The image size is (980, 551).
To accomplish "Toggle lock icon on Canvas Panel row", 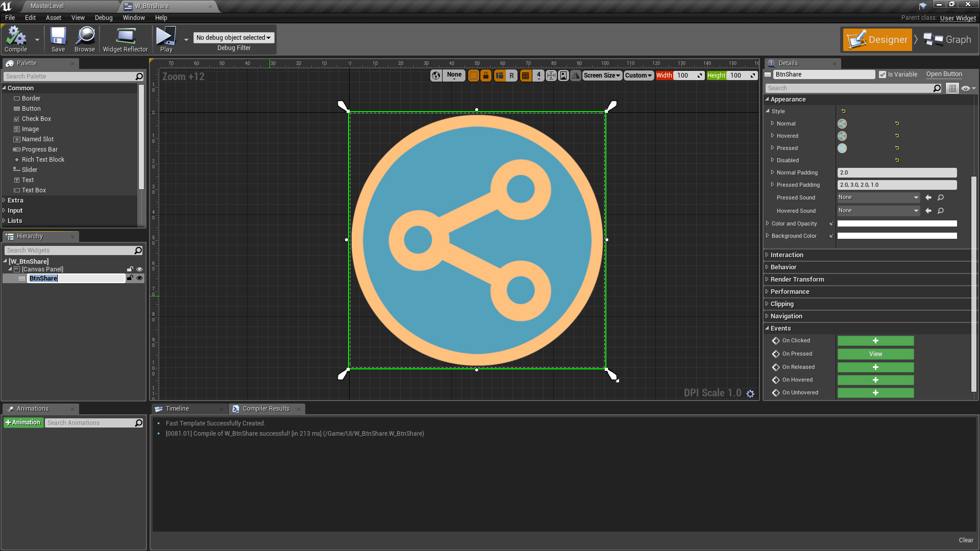I will pyautogui.click(x=130, y=269).
